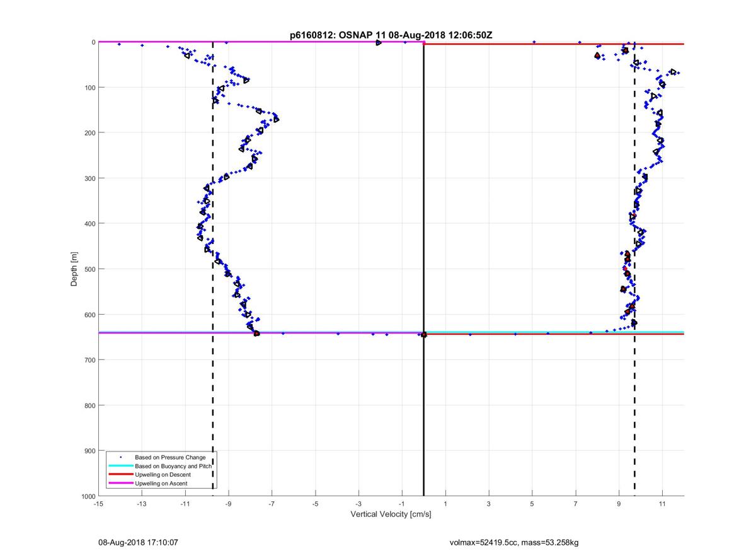Click the x-axis tick label '7'

coord(576,504)
